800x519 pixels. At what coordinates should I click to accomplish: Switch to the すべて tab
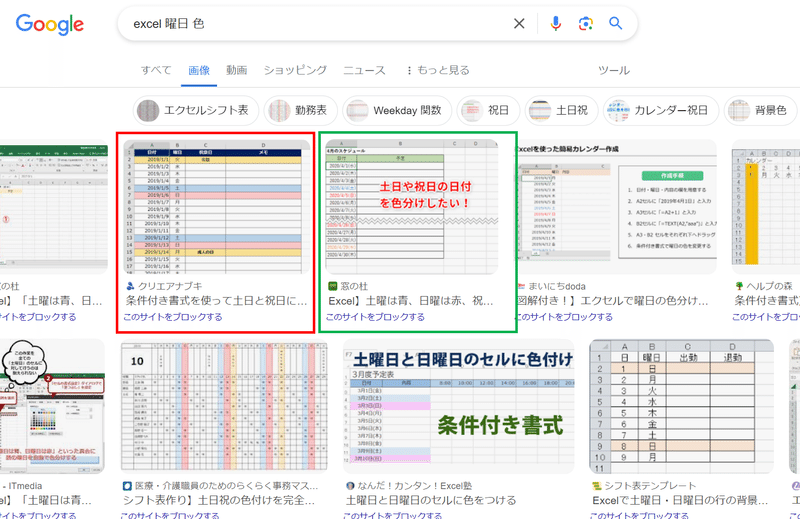pos(156,70)
